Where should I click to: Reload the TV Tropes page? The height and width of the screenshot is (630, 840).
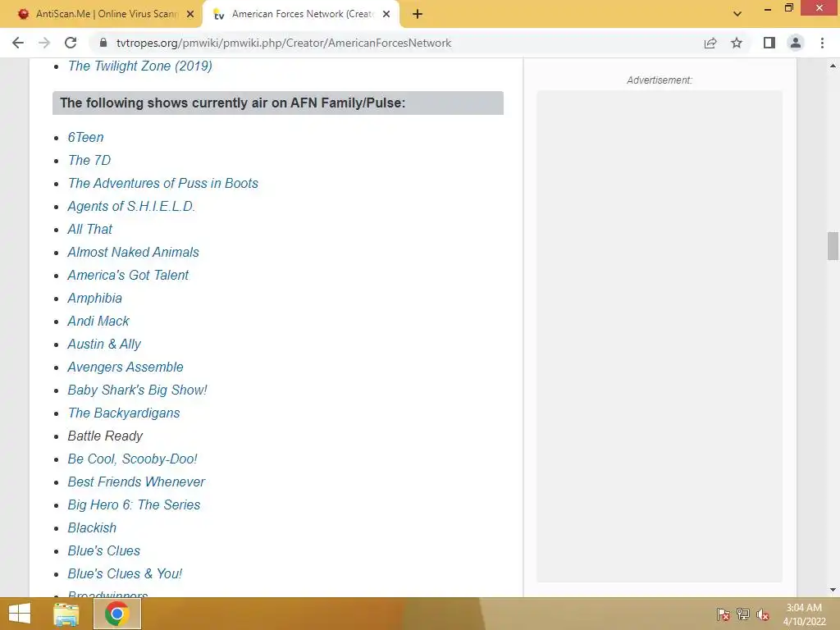pos(71,43)
